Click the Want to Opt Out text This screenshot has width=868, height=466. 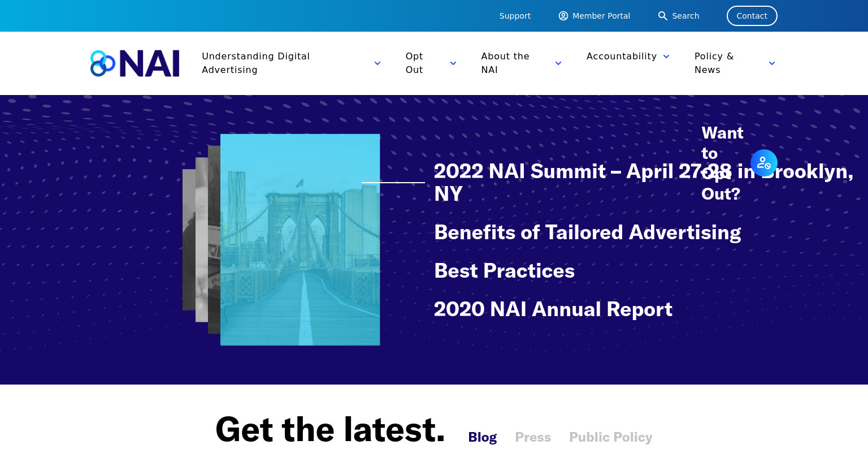722,163
